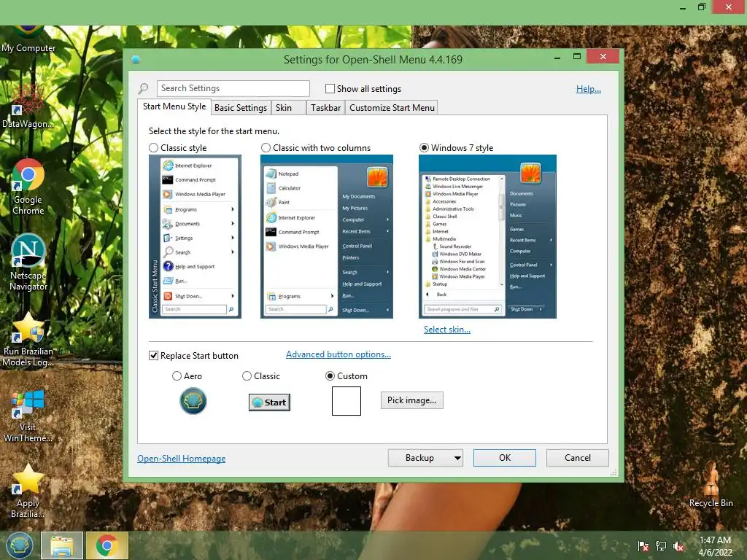Image resolution: width=747 pixels, height=560 pixels.
Task: Click the search magnifier icon in settings
Action: pyautogui.click(x=143, y=88)
